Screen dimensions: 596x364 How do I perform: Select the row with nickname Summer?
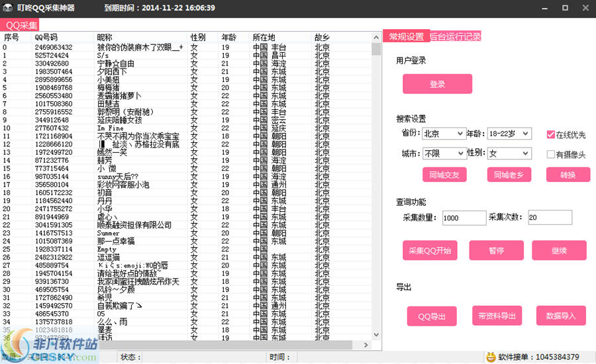[x=186, y=233]
